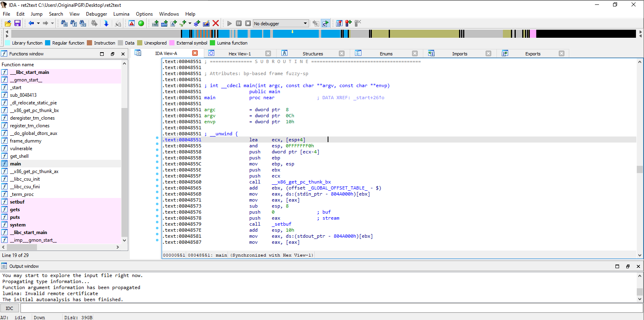This screenshot has height=320, width=644.
Task: Close the Enums tab
Action: tap(415, 53)
